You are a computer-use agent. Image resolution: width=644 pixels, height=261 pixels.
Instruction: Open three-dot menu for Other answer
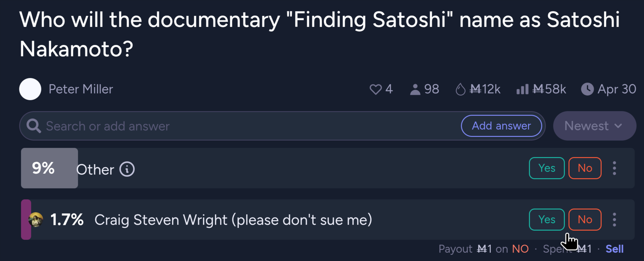[614, 168]
